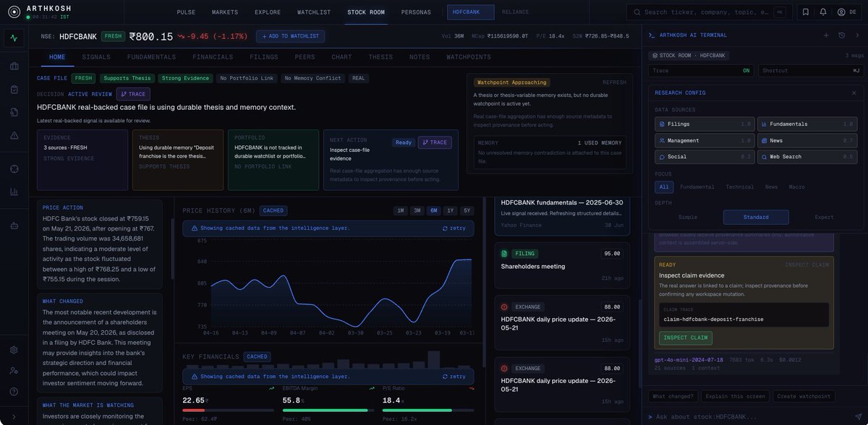
Task: Open the crosshair target sidebar icon
Action: [x=14, y=168]
